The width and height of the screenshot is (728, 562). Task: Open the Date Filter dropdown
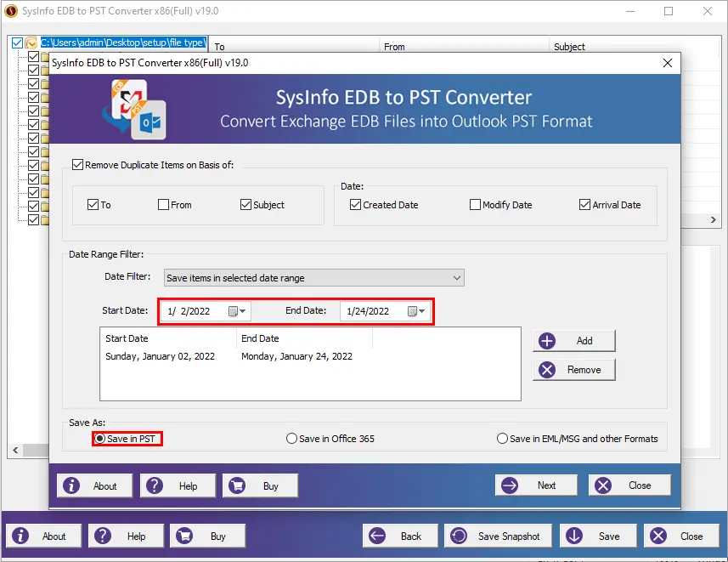[x=313, y=277]
